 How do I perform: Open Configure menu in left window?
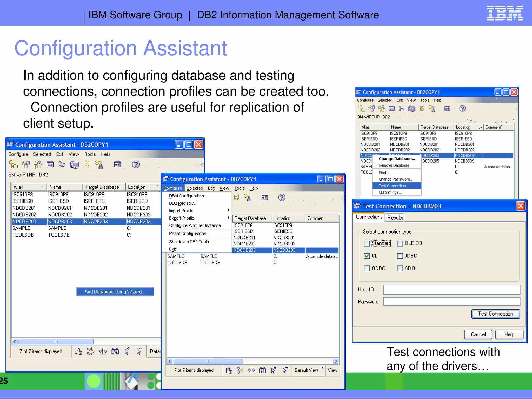tap(18, 154)
